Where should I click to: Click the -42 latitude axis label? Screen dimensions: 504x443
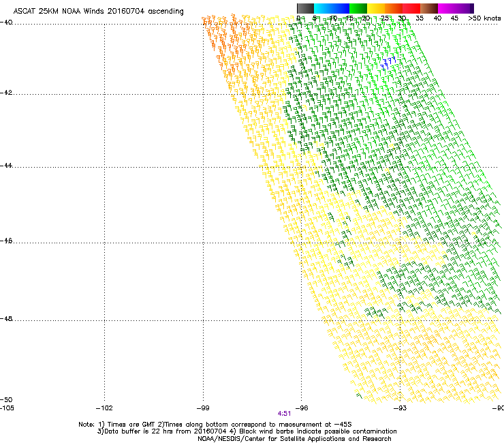pos(6,93)
